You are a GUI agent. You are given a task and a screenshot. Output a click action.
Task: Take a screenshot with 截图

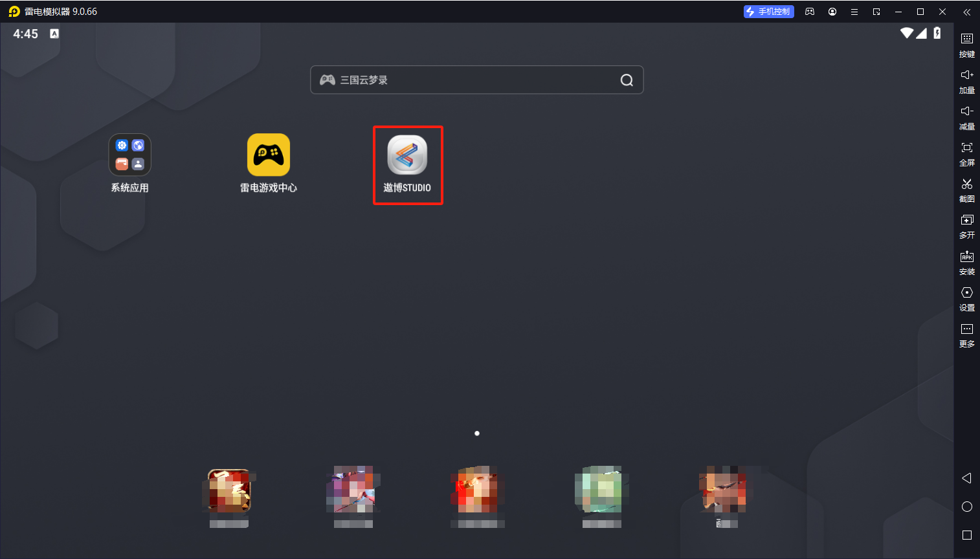coord(967,190)
